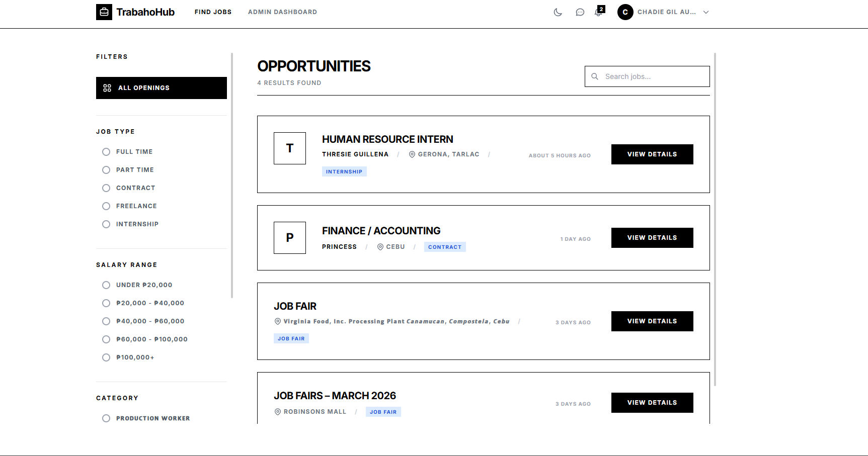Click the search magnifier in the search bar
This screenshot has height=456, width=868.
pyautogui.click(x=595, y=76)
